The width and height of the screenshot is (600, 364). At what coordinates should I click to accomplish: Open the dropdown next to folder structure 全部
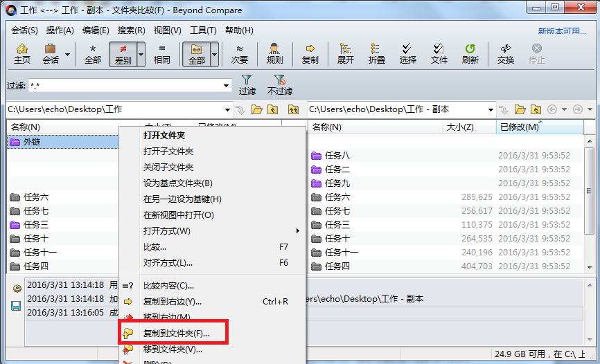click(x=214, y=54)
